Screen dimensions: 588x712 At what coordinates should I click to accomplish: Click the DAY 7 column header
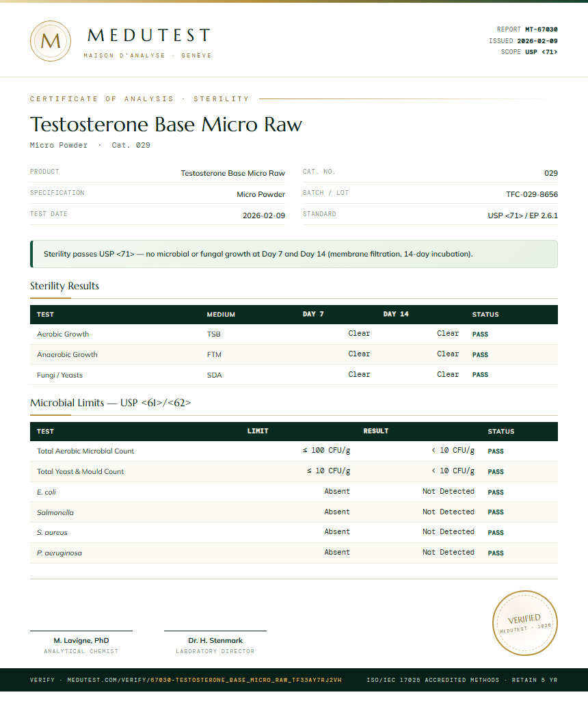point(313,314)
